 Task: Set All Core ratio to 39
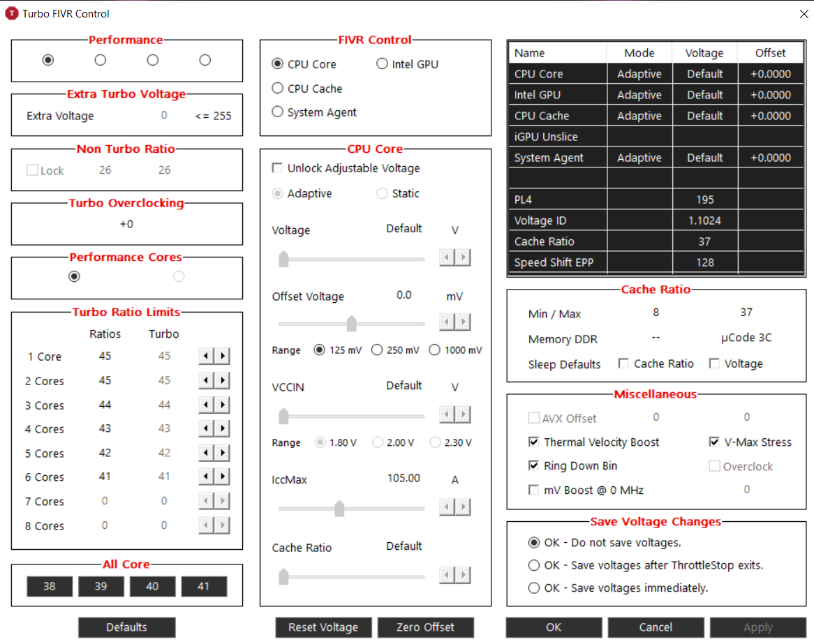101,586
